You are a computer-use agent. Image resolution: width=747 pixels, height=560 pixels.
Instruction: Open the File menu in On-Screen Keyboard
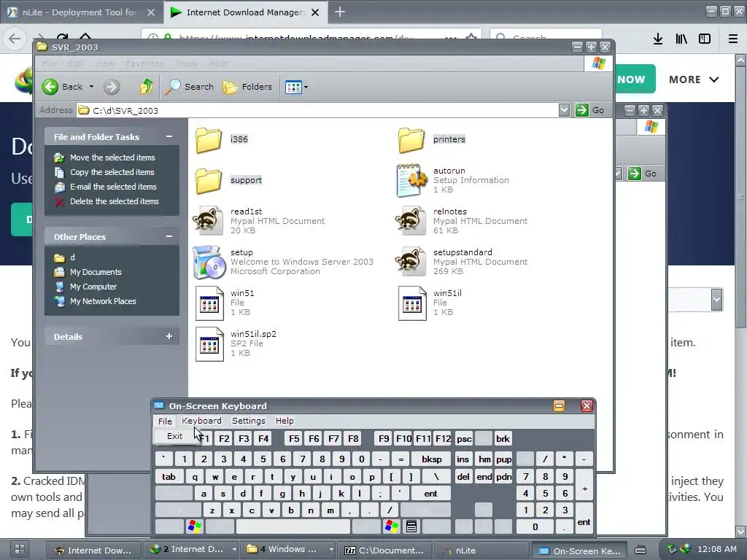click(165, 421)
